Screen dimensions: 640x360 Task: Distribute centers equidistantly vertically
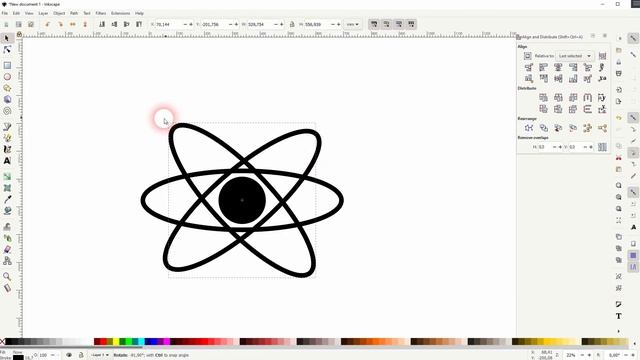[558, 109]
